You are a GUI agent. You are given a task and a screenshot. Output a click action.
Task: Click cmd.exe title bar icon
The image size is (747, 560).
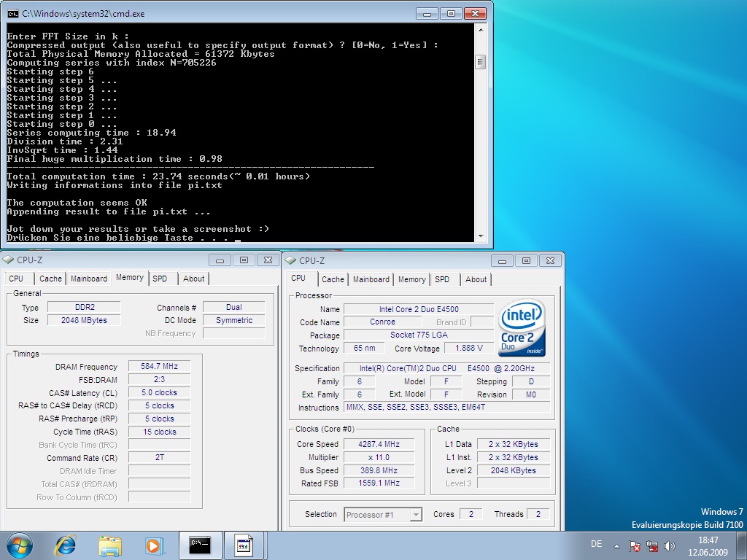[12, 14]
